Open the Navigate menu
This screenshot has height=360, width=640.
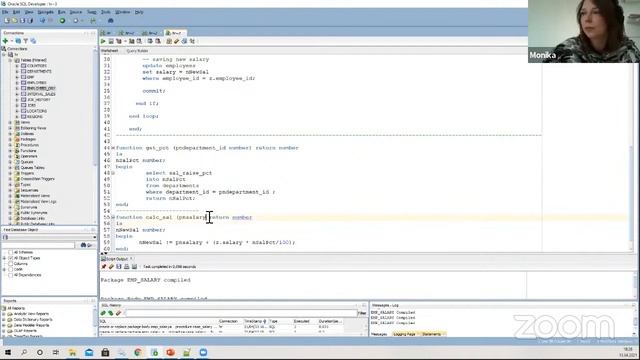click(x=45, y=12)
